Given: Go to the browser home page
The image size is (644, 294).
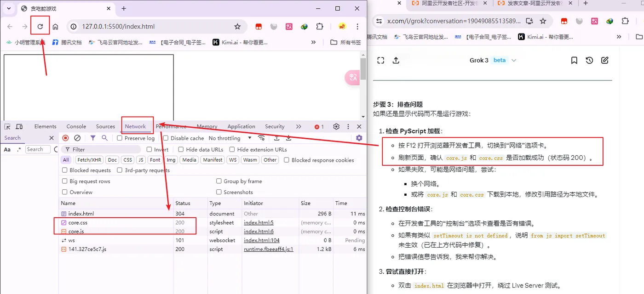Looking at the screenshot, I should coord(55,27).
